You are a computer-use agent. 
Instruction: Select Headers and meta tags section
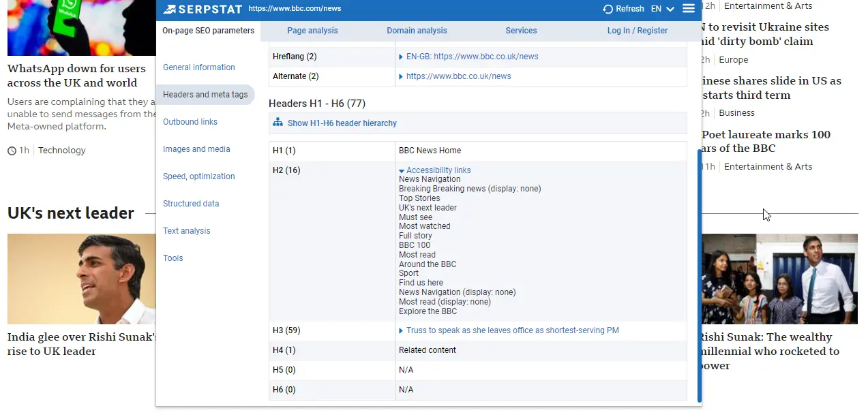[205, 95]
